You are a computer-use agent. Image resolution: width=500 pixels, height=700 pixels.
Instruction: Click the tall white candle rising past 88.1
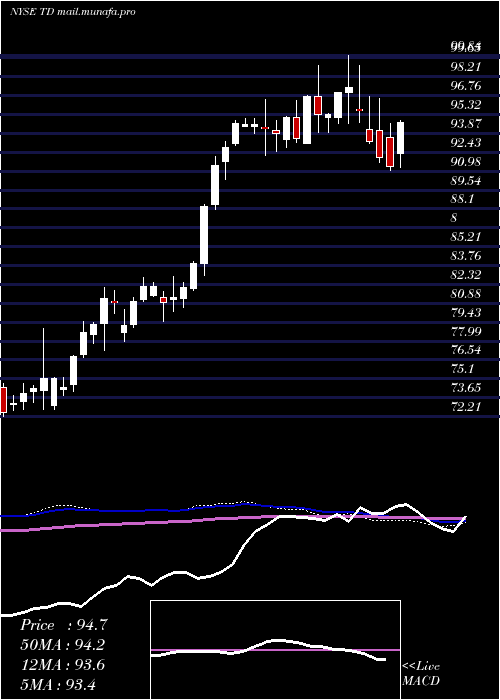204,235
